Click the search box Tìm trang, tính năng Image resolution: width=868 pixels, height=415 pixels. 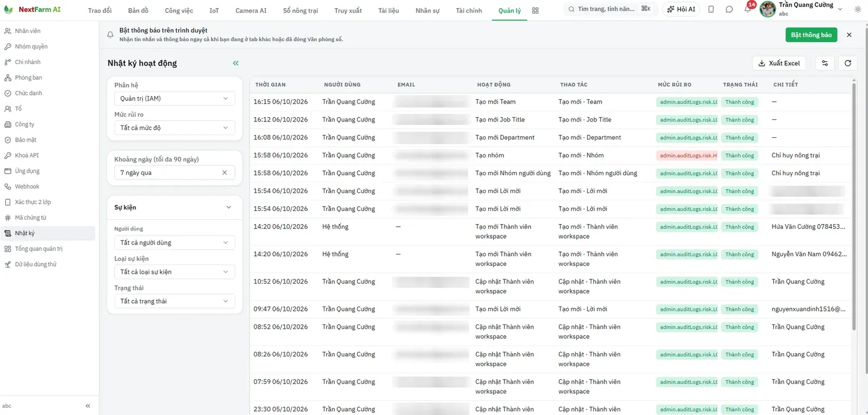(x=610, y=9)
